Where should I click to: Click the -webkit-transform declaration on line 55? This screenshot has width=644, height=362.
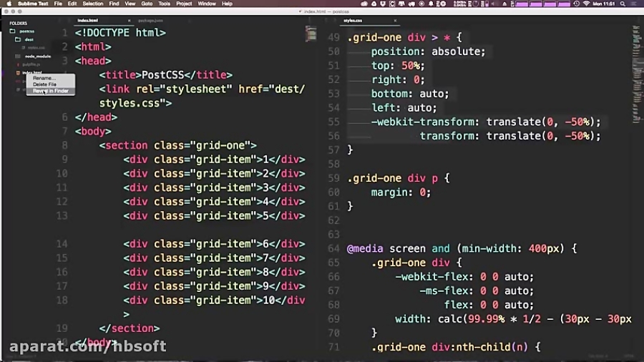click(x=485, y=122)
